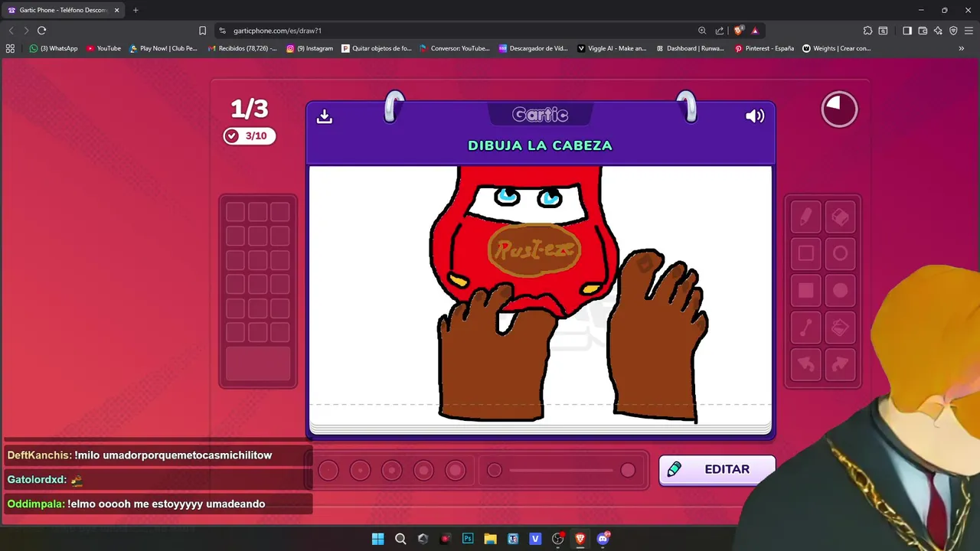Select the empty rectangle shape tool
Image resolution: width=980 pixels, height=551 pixels.
(805, 253)
